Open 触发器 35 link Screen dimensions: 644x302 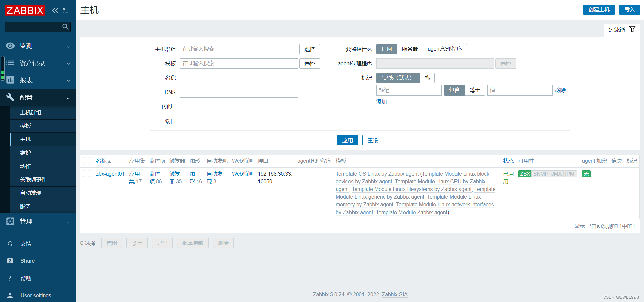pos(175,178)
